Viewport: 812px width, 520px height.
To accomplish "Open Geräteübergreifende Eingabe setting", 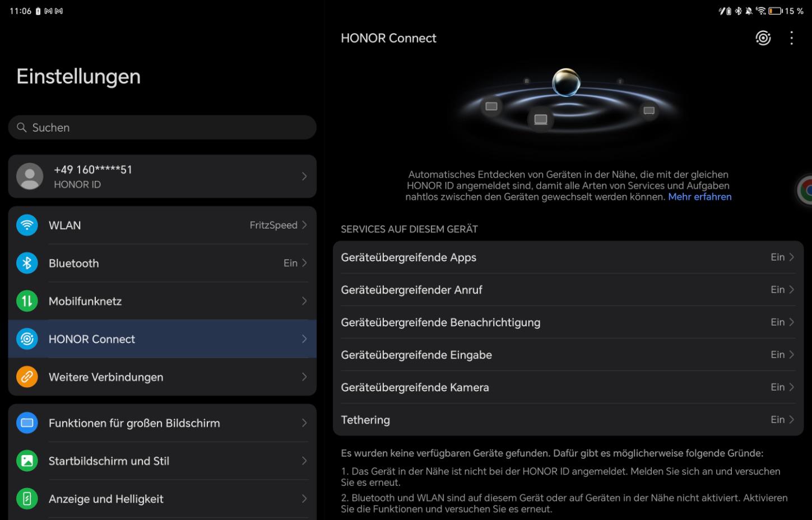I will [x=568, y=355].
